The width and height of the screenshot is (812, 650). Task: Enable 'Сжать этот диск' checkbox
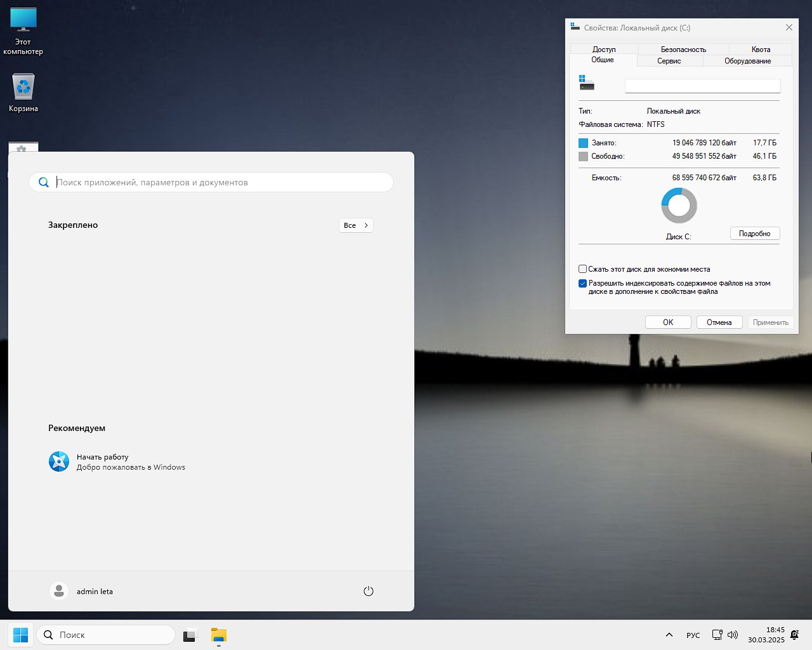click(582, 269)
